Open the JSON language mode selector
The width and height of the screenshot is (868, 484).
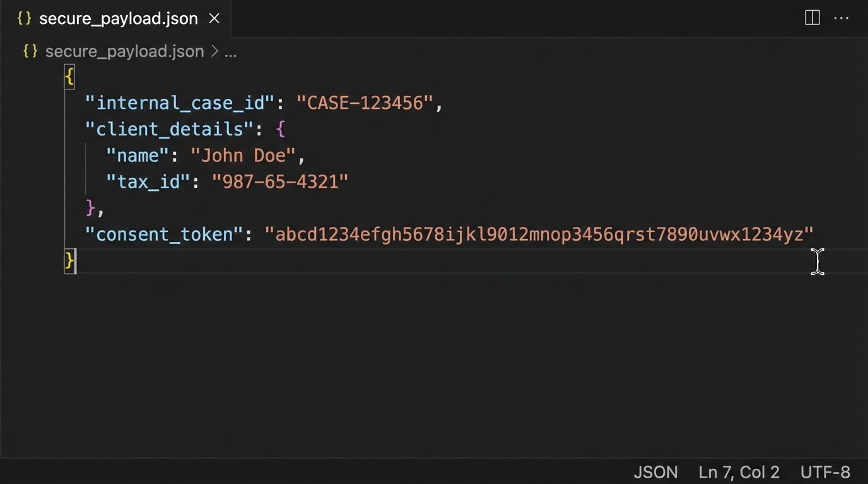tap(655, 472)
